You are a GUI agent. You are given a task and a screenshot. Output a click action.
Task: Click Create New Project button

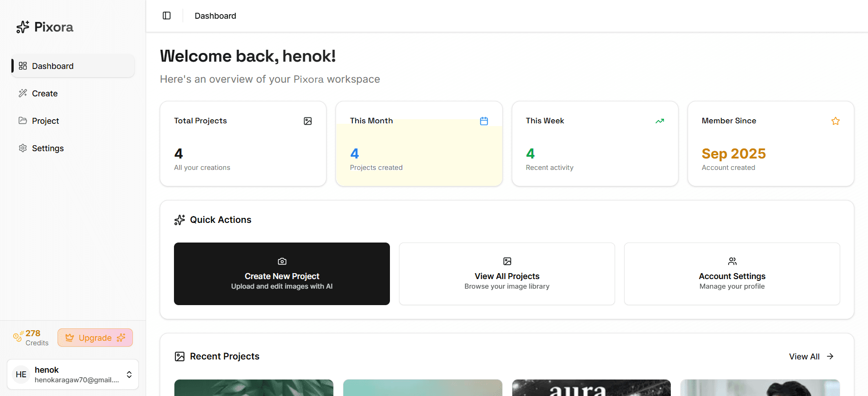click(x=282, y=274)
